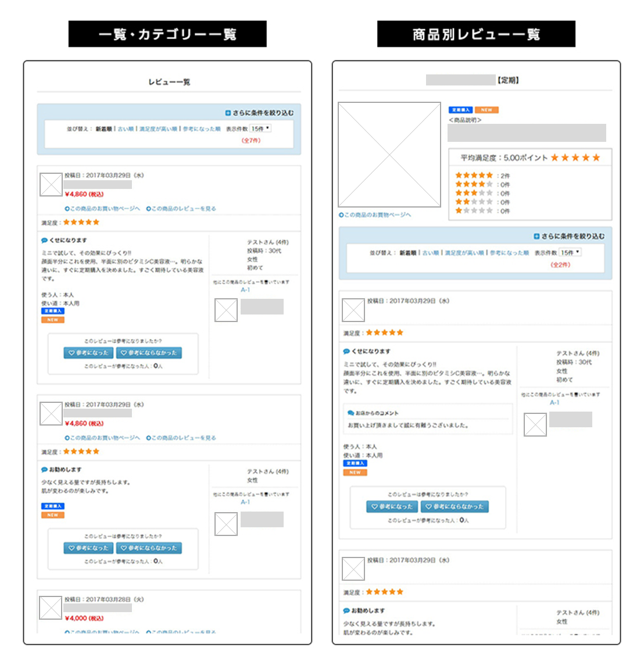Click the other-reviewed product thumbnail below A-1 in right くせになります review
This screenshot has height=654, width=644.
(x=535, y=424)
